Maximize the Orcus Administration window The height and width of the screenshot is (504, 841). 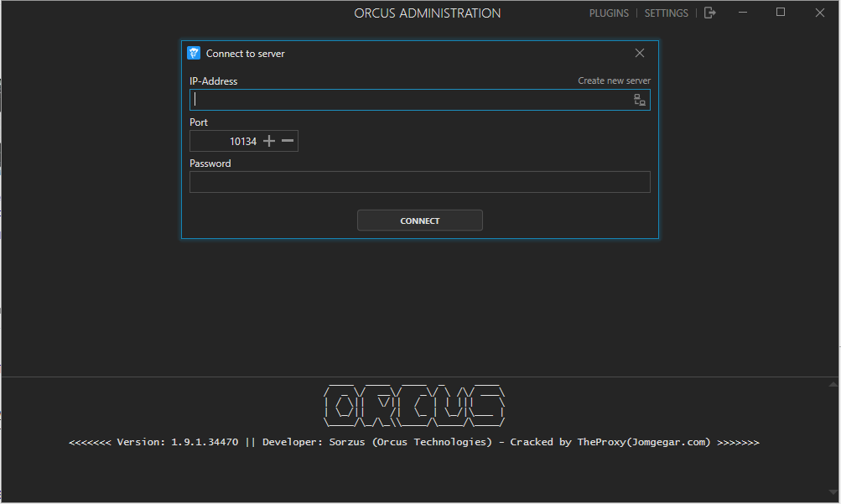tap(780, 12)
